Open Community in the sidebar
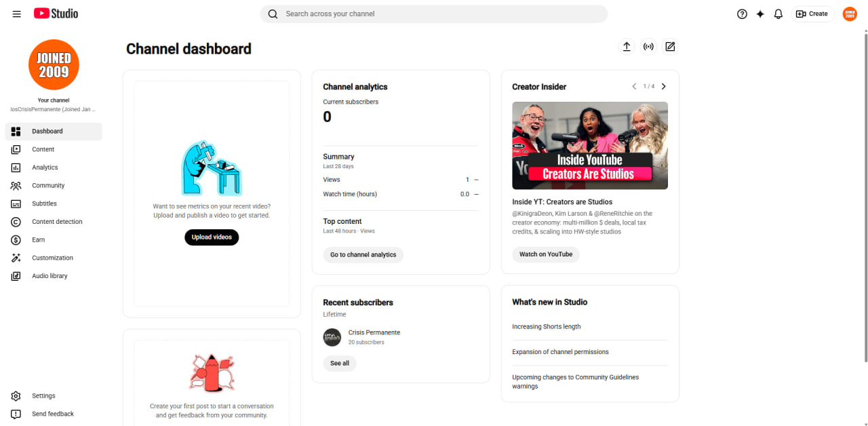Viewport: 868px width, 426px height. (54, 186)
